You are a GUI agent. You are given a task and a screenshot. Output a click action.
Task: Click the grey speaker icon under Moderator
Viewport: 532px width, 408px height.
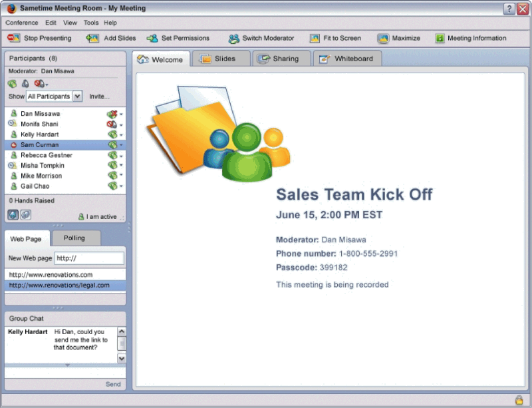coord(25,84)
